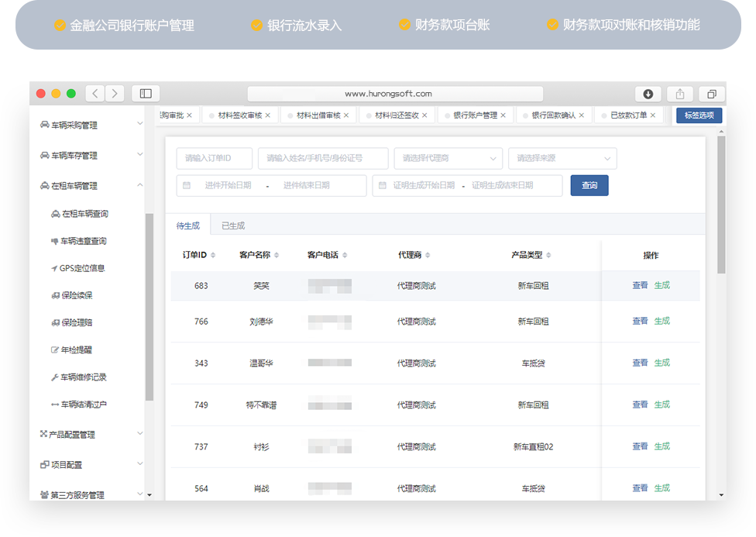This screenshot has width=756, height=537.
Task: Toggle the browser sidebar panel icon
Action: (x=146, y=94)
